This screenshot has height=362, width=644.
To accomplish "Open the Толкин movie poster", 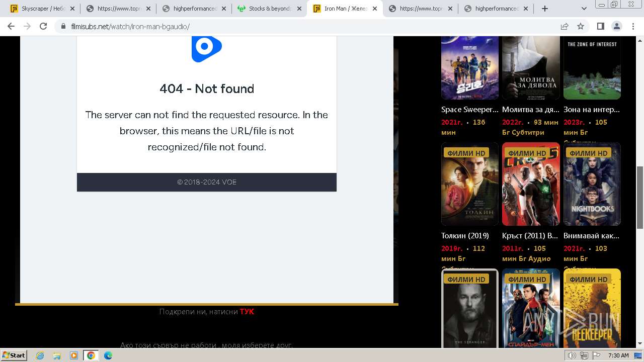I will click(470, 184).
